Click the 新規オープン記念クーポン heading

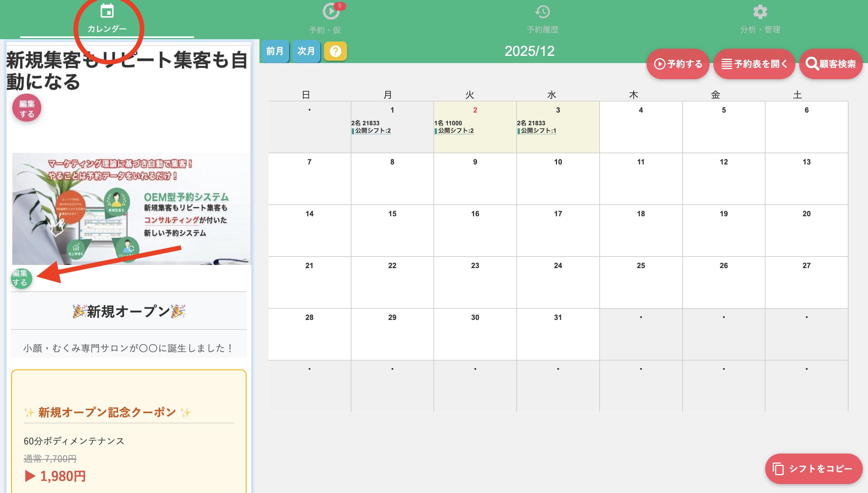107,412
